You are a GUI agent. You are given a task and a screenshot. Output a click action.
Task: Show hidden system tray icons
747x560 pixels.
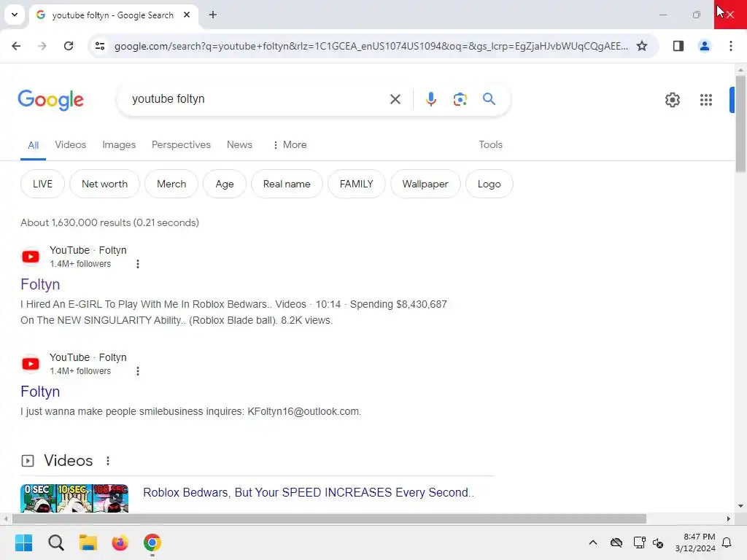click(x=592, y=542)
